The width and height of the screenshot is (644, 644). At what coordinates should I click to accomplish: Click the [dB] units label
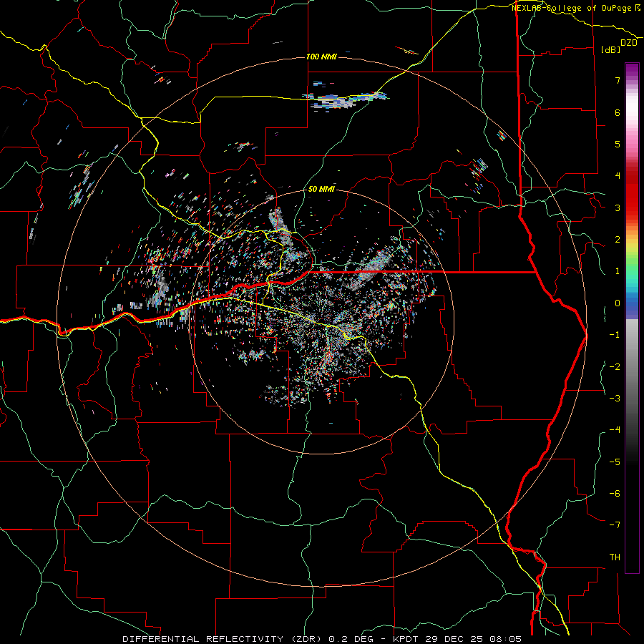610,49
